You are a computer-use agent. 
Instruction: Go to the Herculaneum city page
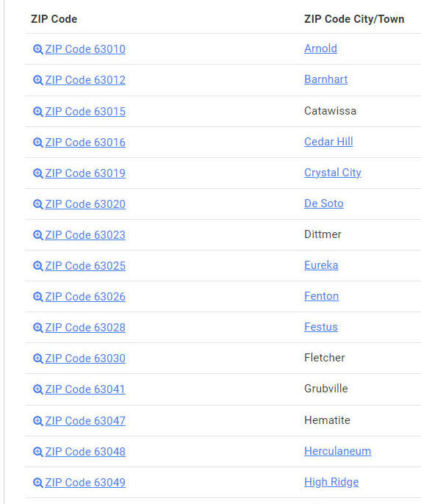click(x=337, y=451)
